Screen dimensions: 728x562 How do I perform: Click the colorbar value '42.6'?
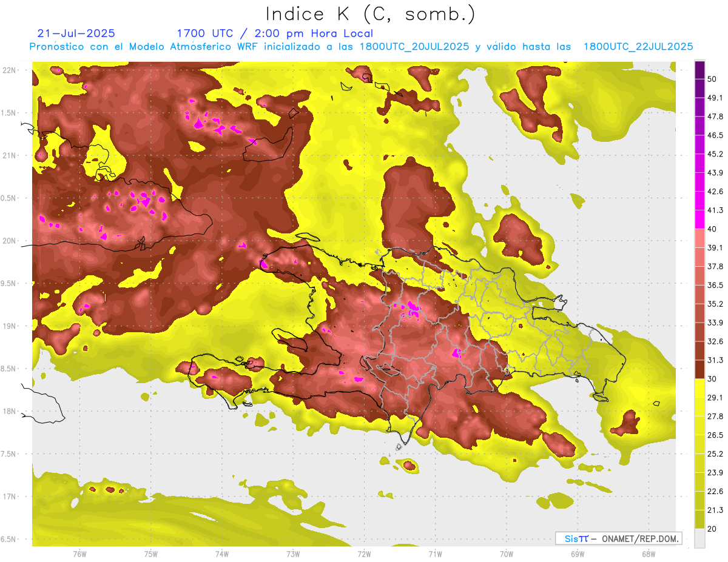coord(715,192)
